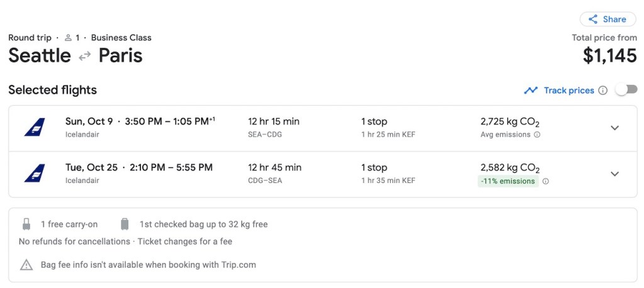Image resolution: width=644 pixels, height=288 pixels.
Task: Click the $1,145 total price
Action: pos(609,55)
